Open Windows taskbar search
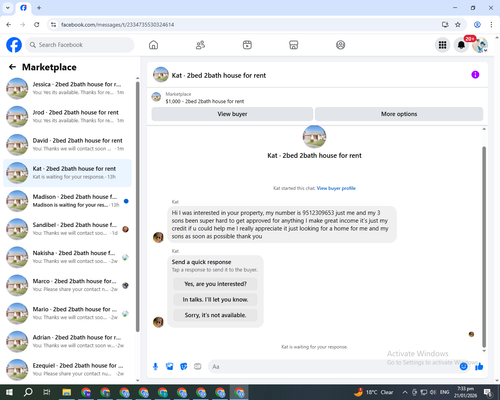Image resolution: width=500 pixels, height=400 pixels. point(28,392)
